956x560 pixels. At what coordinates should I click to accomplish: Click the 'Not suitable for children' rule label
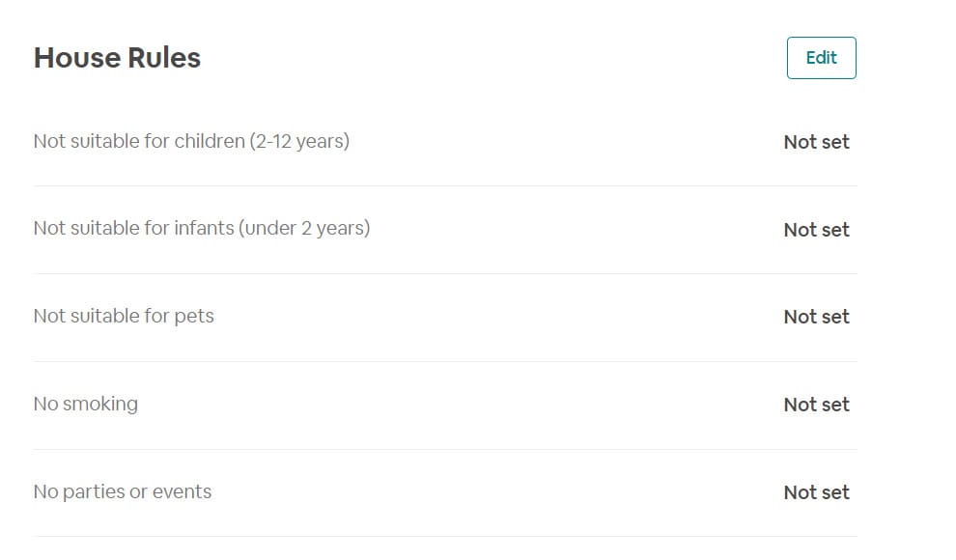click(140, 142)
